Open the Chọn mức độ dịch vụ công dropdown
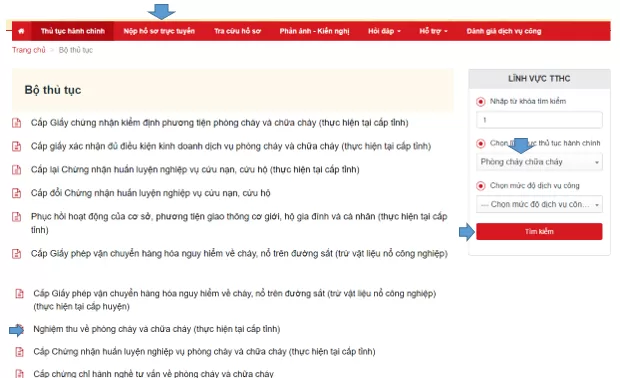The width and height of the screenshot is (620, 378). pos(539,204)
